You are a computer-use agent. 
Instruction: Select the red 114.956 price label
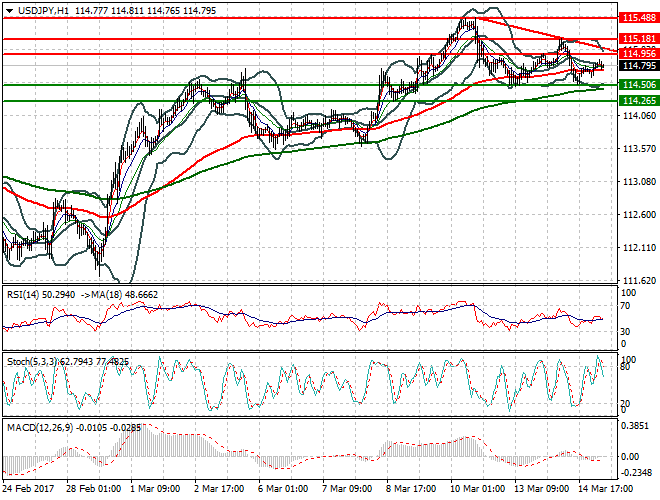click(639, 53)
